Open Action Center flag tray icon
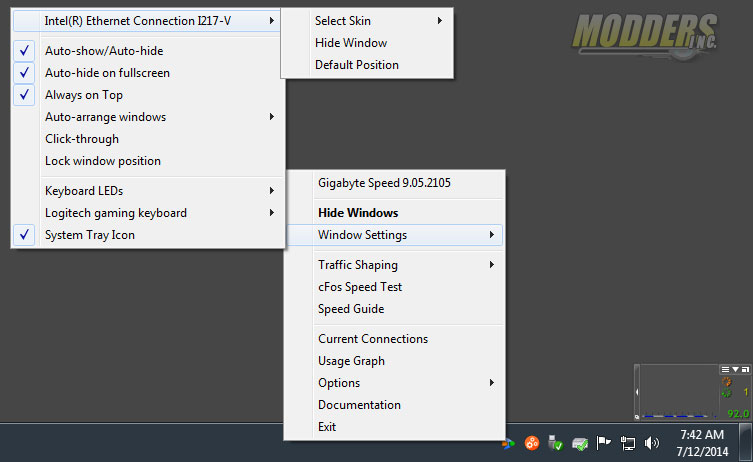Image resolution: width=753 pixels, height=462 pixels. pyautogui.click(x=603, y=442)
